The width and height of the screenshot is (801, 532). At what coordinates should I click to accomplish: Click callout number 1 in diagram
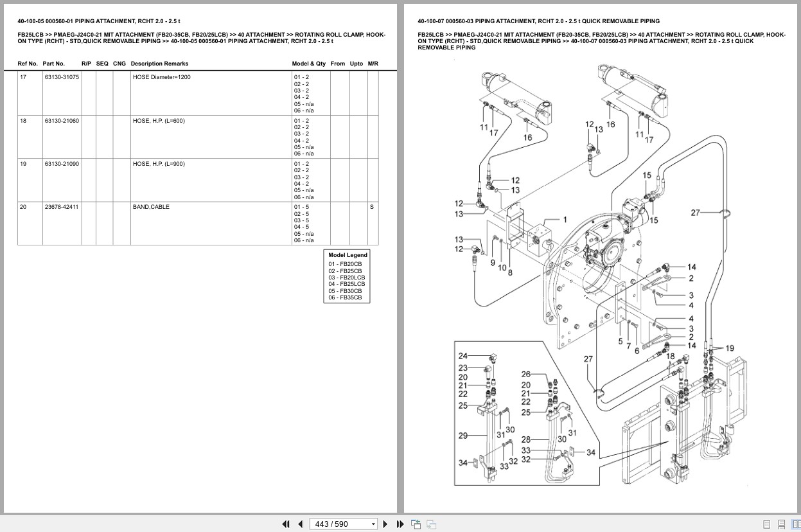[565, 220]
